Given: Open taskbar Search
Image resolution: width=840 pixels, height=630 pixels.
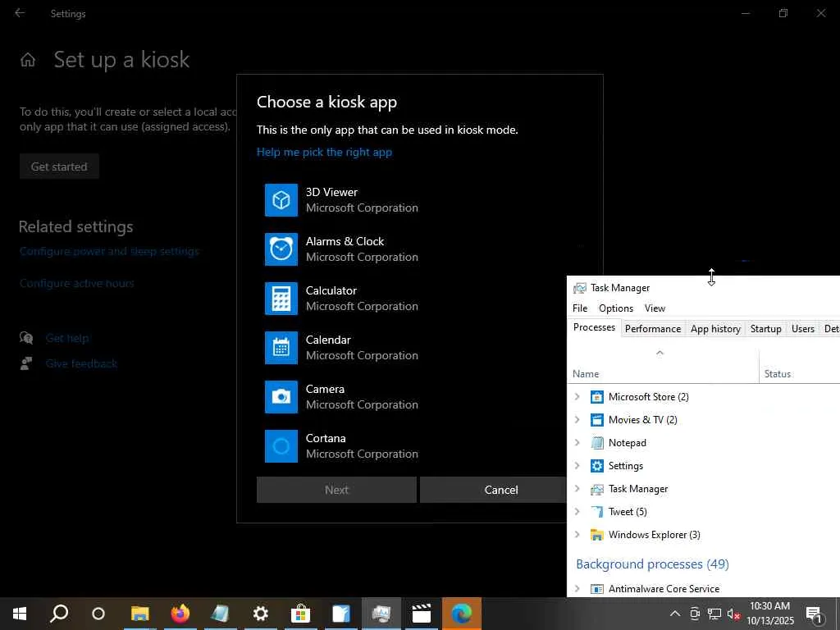Looking at the screenshot, I should tap(59, 614).
